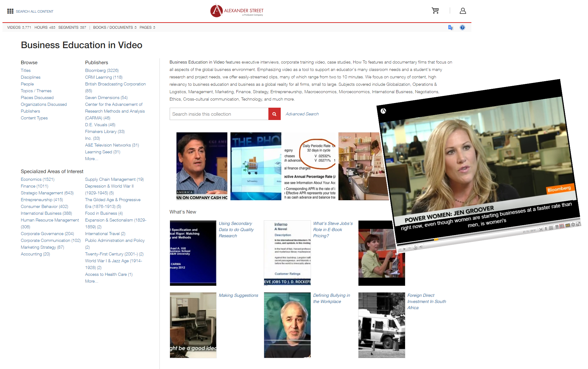
Task: Open Advanced Search link
Action: click(x=302, y=114)
